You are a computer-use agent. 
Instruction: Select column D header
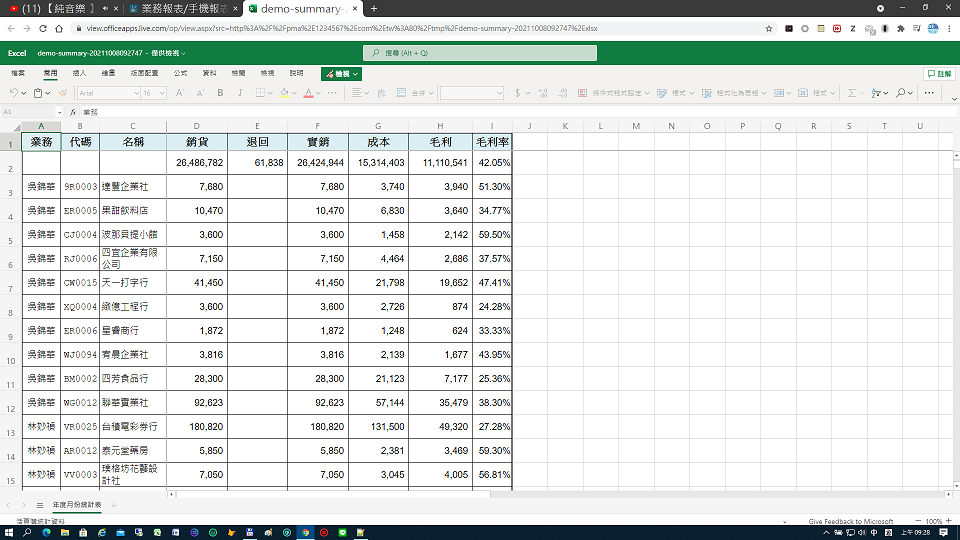tap(197, 126)
